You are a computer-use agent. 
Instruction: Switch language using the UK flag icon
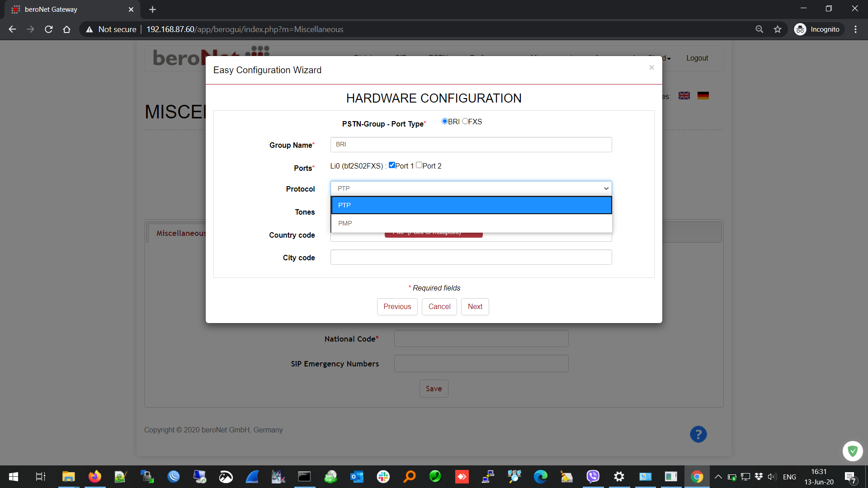click(684, 96)
